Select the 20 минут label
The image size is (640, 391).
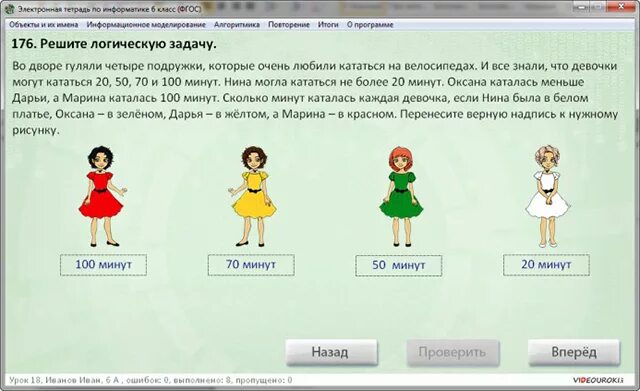546,265
